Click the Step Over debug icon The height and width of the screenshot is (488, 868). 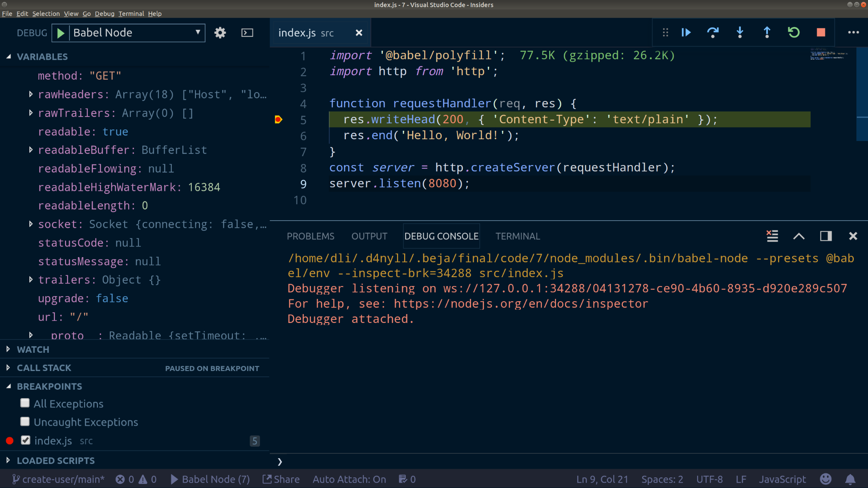pos(713,32)
